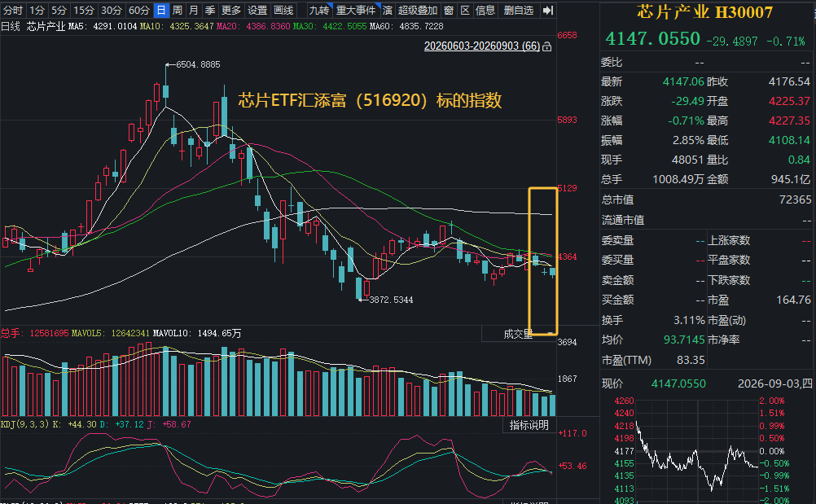Click the 市盈 value 164.76
Image resolution: width=816 pixels, height=504 pixels.
coord(794,300)
